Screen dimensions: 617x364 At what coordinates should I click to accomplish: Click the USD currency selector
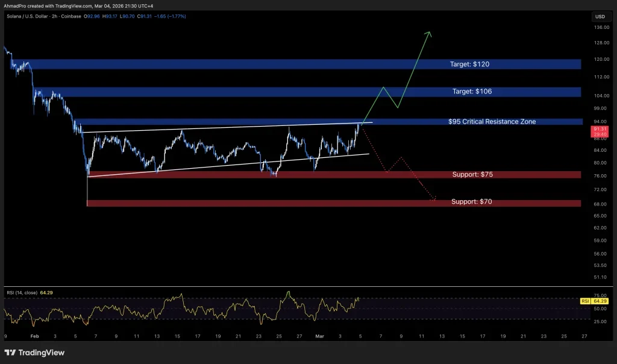pos(600,16)
